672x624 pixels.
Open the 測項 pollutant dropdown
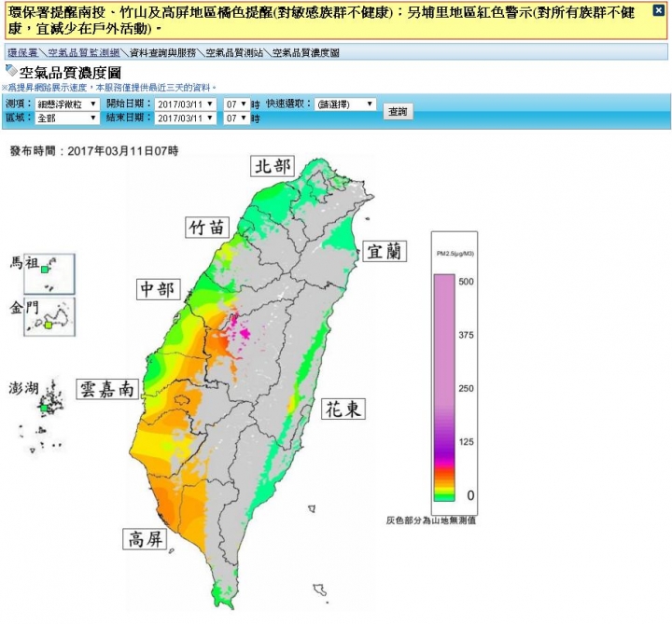(x=67, y=104)
